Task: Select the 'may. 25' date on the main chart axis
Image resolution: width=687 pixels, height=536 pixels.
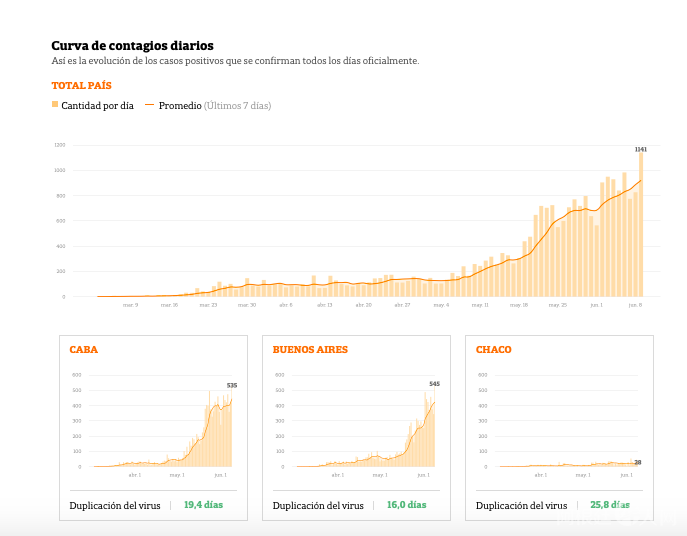Action: (557, 305)
